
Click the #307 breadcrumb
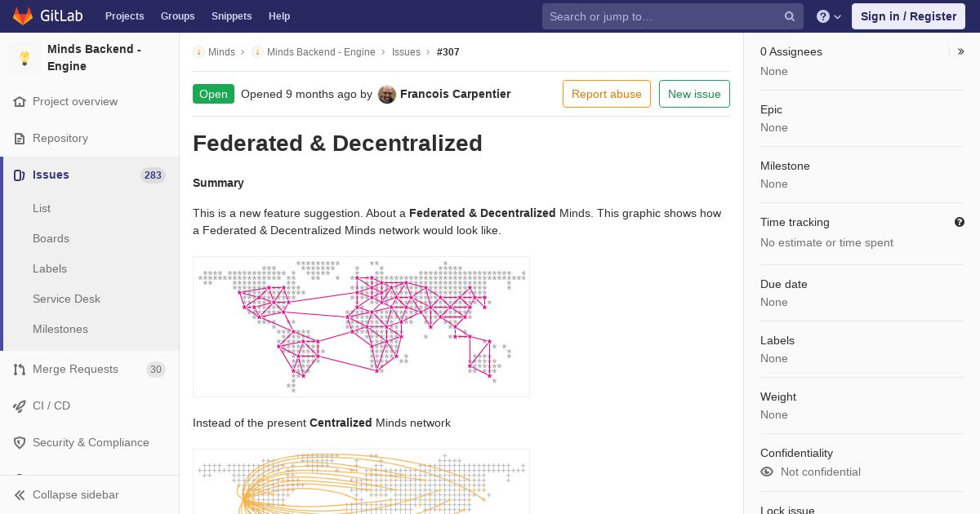(448, 52)
